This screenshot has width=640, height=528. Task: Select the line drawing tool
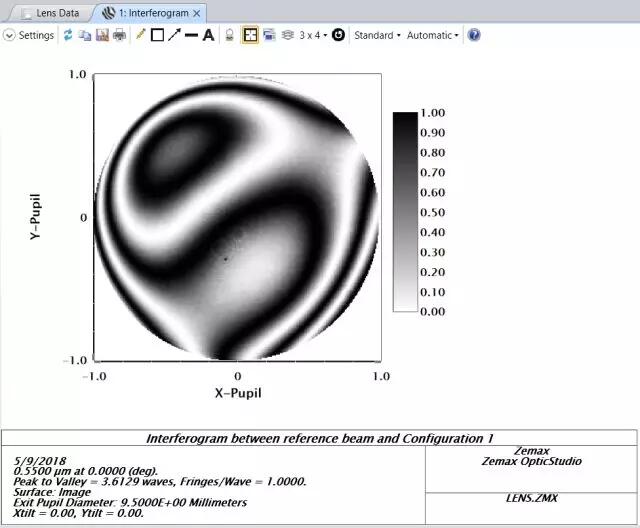tap(191, 35)
